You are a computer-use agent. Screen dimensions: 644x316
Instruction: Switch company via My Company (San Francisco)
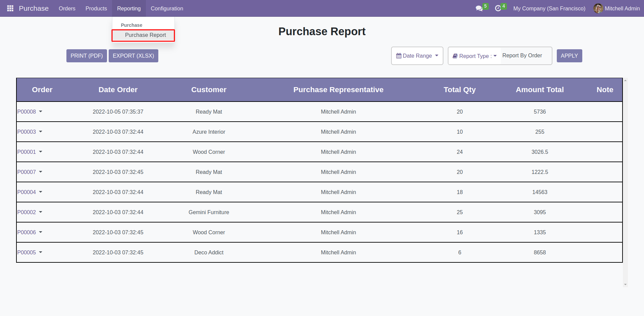click(x=549, y=8)
